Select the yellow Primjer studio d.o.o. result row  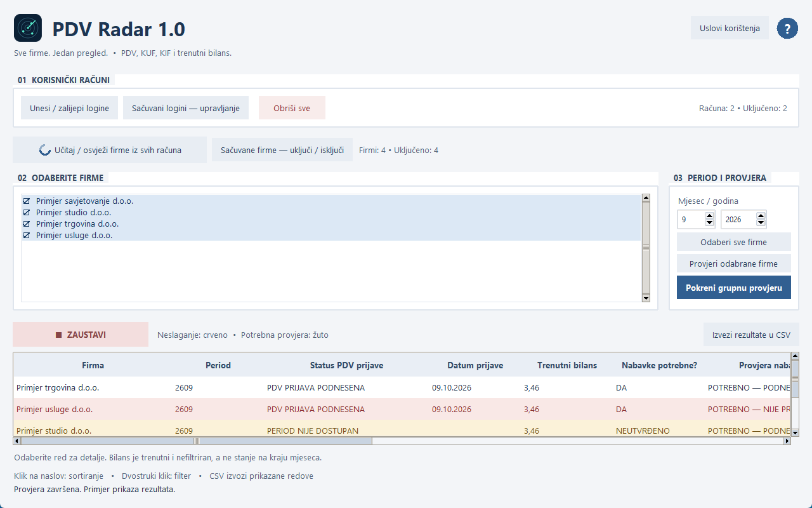[402, 429]
